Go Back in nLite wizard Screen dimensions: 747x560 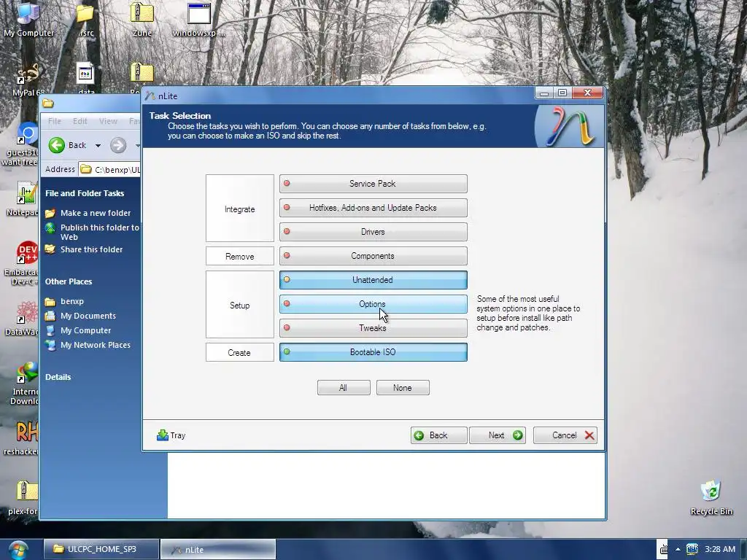tap(438, 435)
